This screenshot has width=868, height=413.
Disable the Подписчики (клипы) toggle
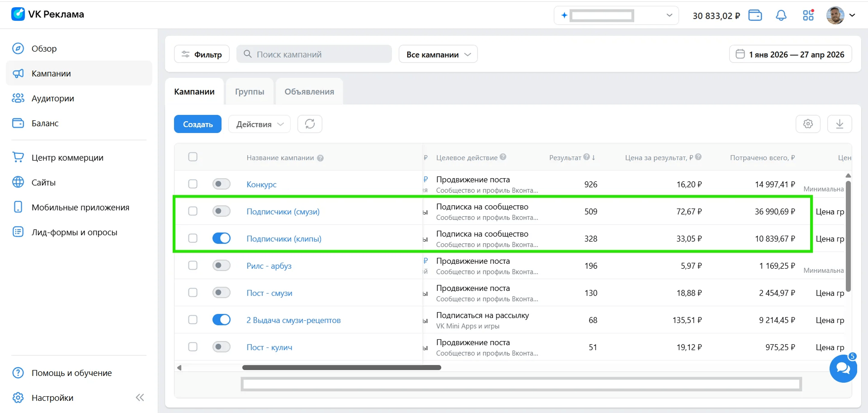[x=222, y=238]
